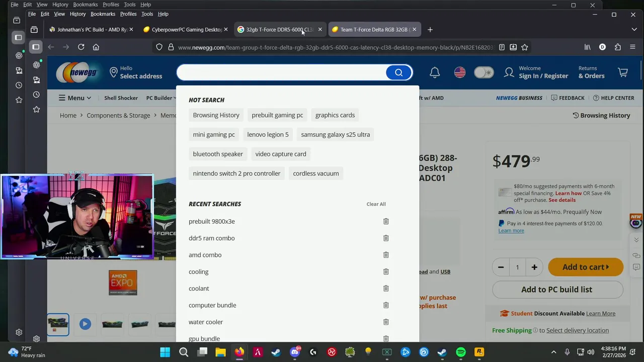The image size is (644, 362).
Task: Open the browser extensions puzzle icon
Action: pos(618,47)
